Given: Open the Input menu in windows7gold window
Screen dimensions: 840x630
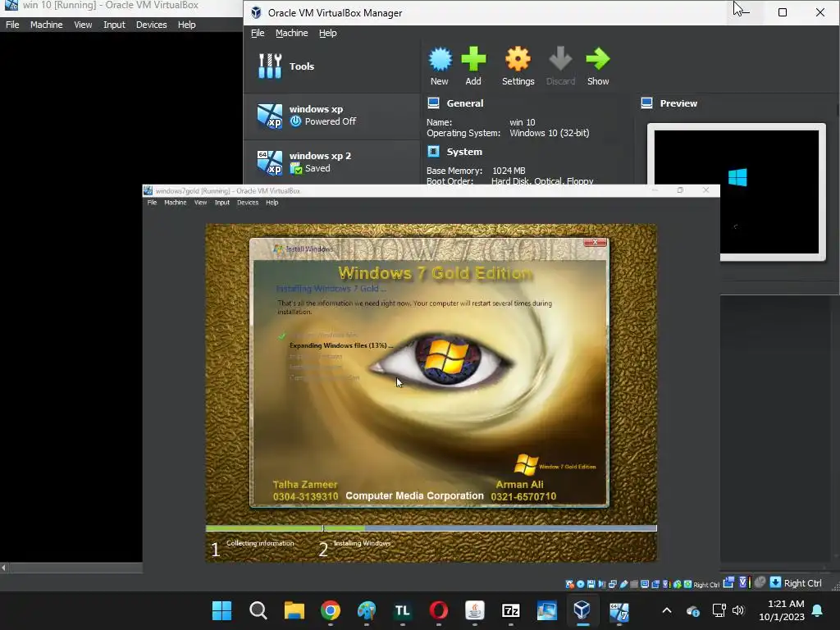Looking at the screenshot, I should (x=221, y=203).
